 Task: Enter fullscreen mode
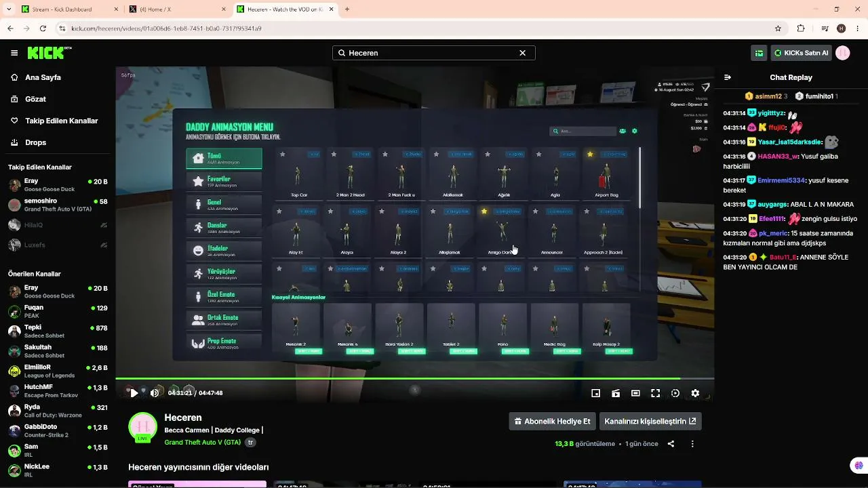point(655,393)
